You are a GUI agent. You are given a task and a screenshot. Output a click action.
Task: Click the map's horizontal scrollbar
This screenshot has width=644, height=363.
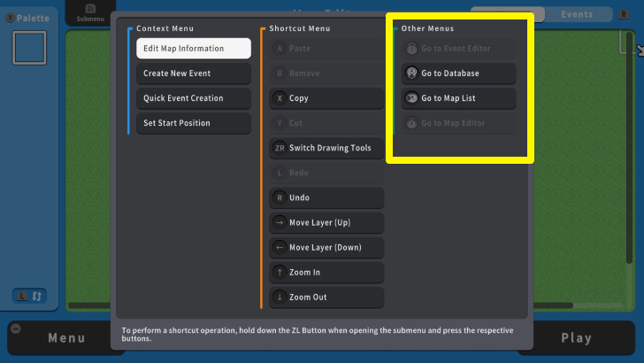coord(320,305)
